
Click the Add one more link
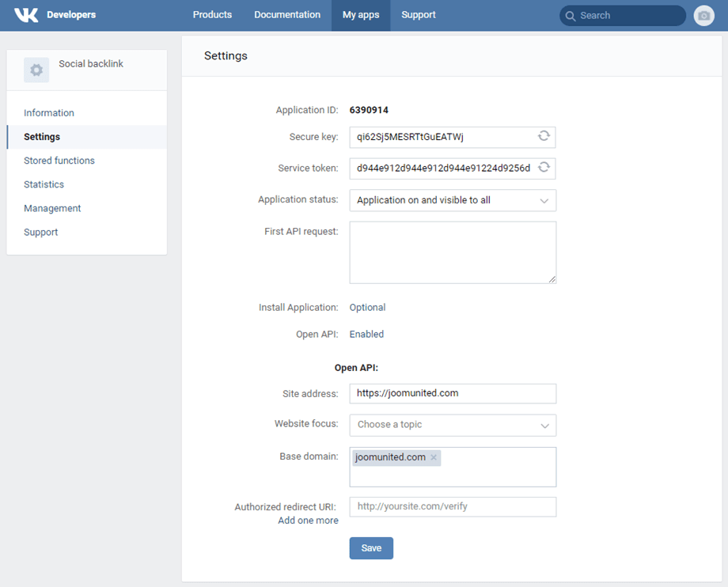point(308,521)
